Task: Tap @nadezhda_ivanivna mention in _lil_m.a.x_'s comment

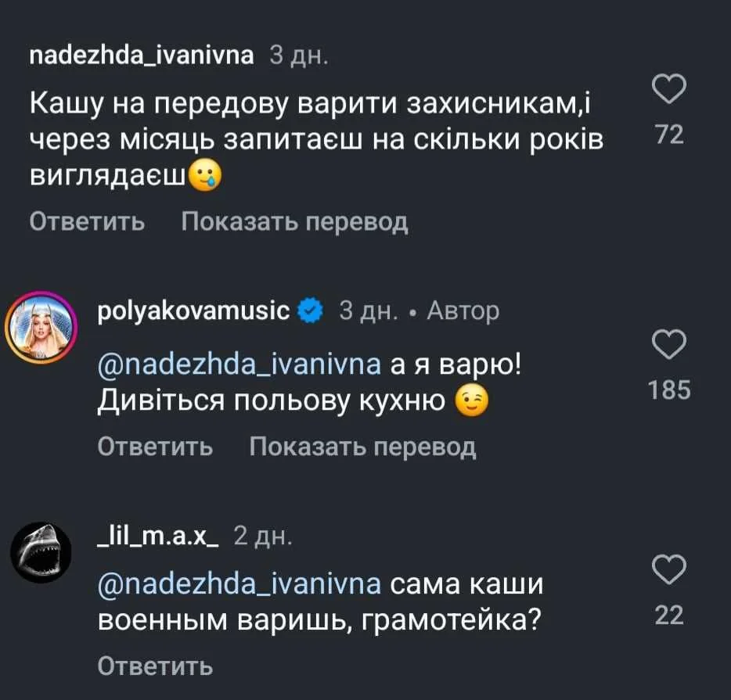Action: 239,584
